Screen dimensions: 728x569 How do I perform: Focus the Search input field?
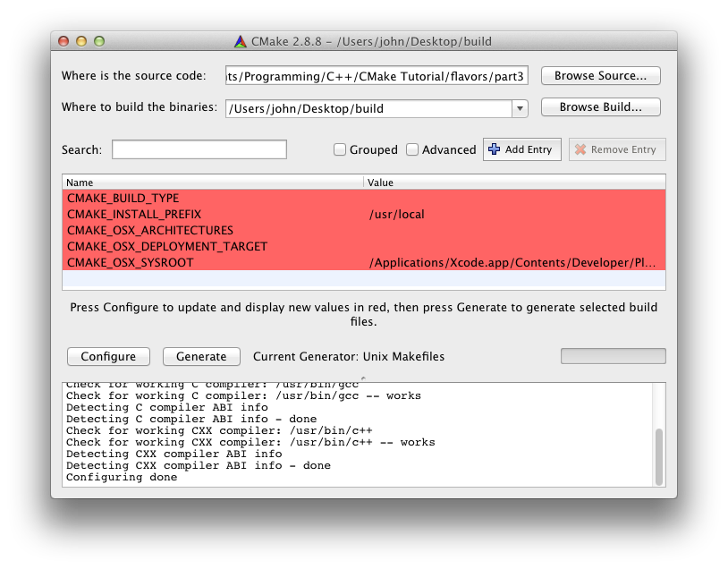point(199,149)
